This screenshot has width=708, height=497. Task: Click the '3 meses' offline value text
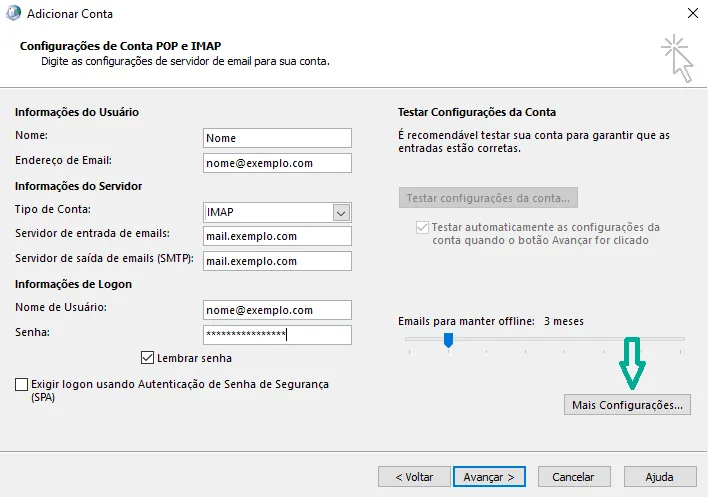tap(564, 321)
